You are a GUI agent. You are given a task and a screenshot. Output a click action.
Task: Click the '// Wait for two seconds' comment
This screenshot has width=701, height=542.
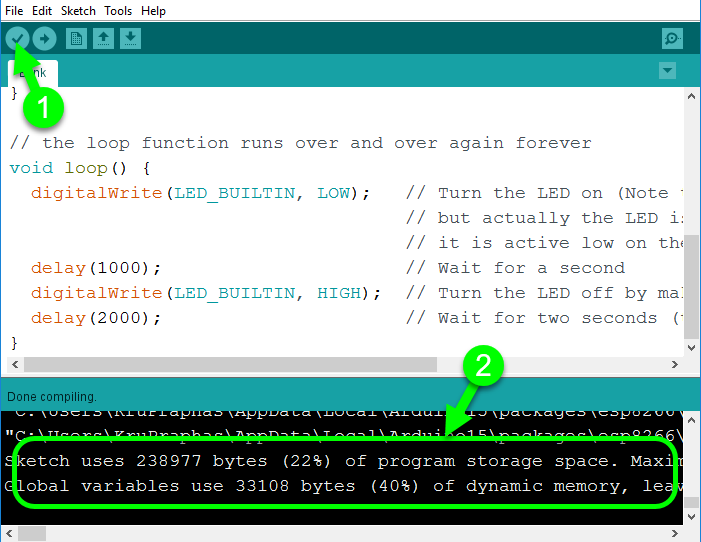545,318
